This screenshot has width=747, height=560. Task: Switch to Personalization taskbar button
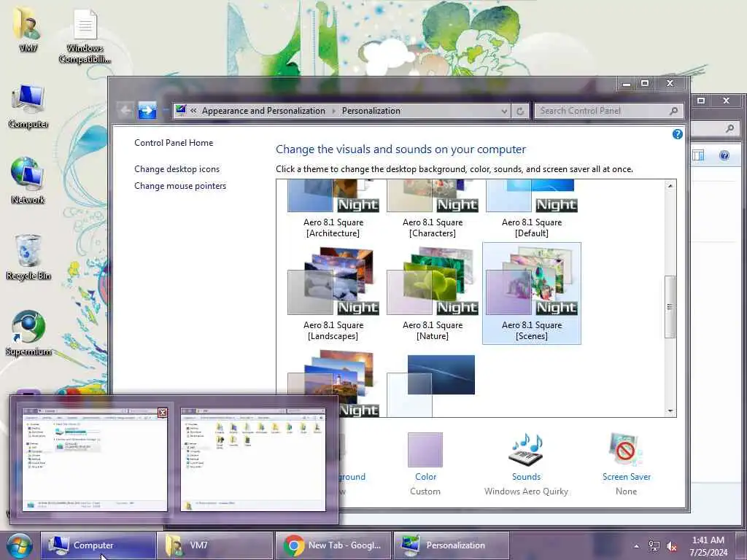(x=451, y=545)
